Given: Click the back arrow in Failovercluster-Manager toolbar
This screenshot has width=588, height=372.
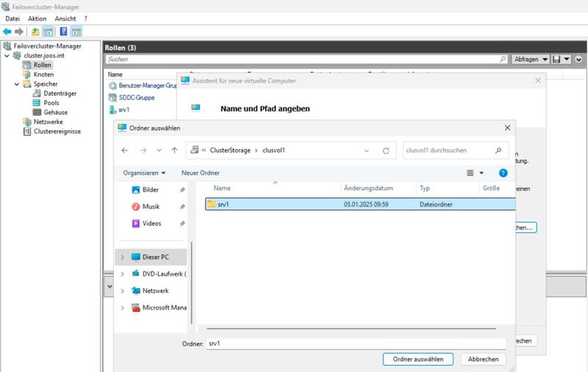Looking at the screenshot, I should 7,32.
